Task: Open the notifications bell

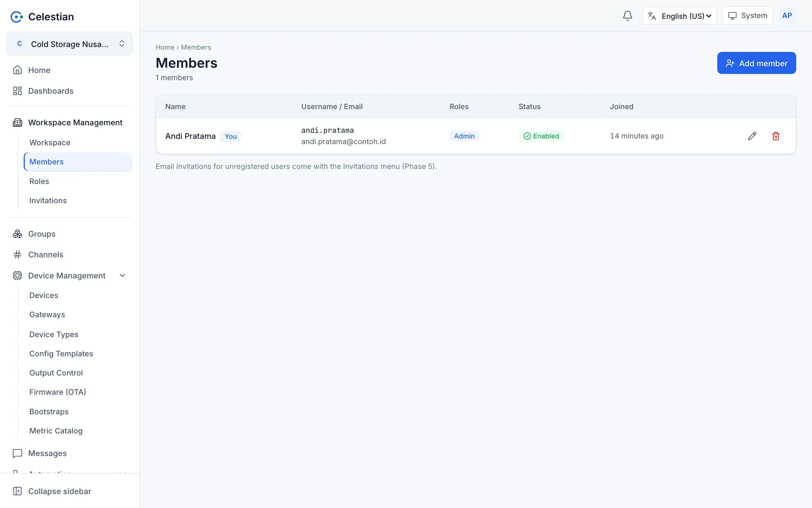Action: click(627, 16)
